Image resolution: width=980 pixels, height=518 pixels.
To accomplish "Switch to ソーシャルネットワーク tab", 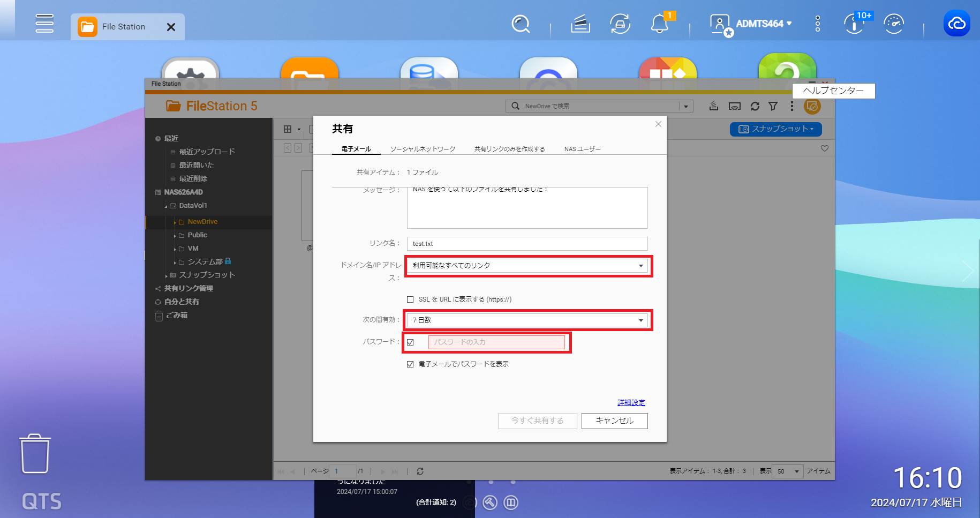I will 423,149.
